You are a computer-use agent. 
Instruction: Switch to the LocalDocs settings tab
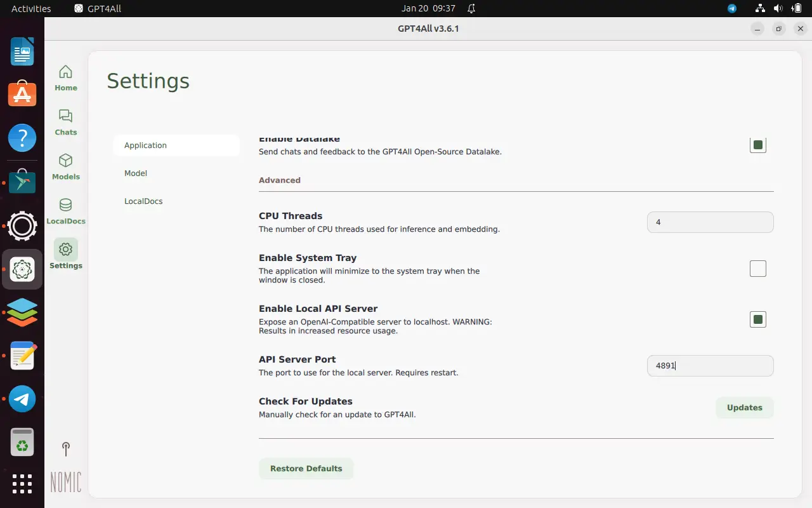tap(176, 201)
